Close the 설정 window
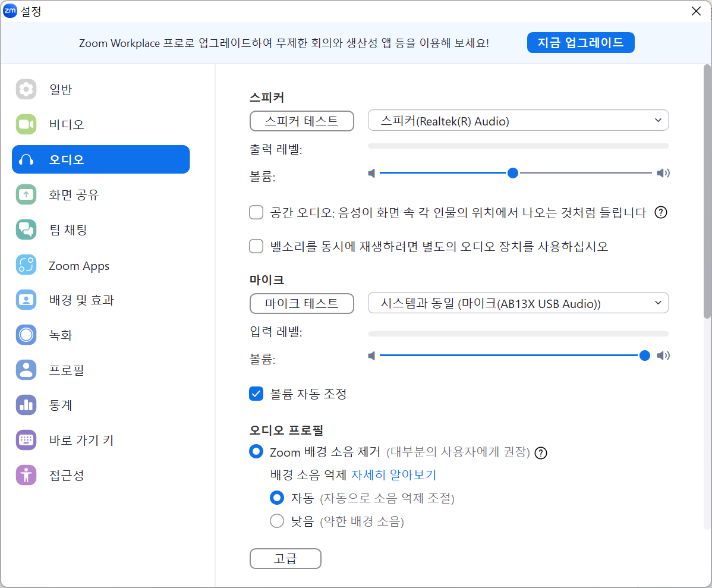This screenshot has height=588, width=712. click(696, 11)
